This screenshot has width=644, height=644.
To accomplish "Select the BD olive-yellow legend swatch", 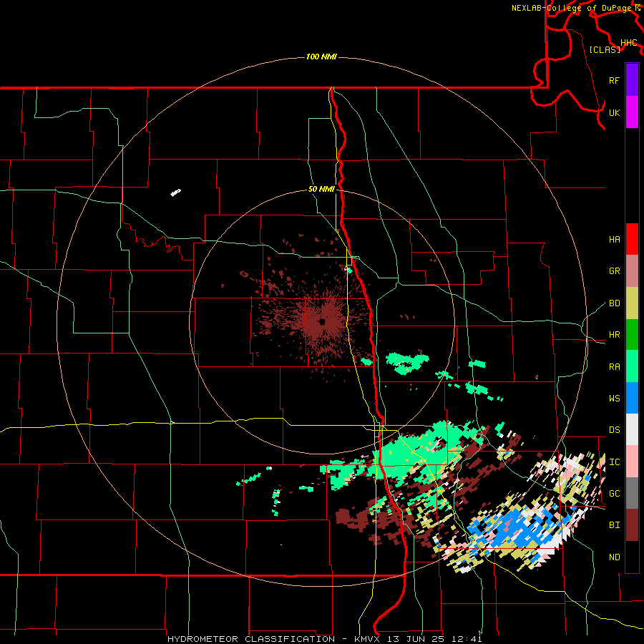I will (632, 303).
